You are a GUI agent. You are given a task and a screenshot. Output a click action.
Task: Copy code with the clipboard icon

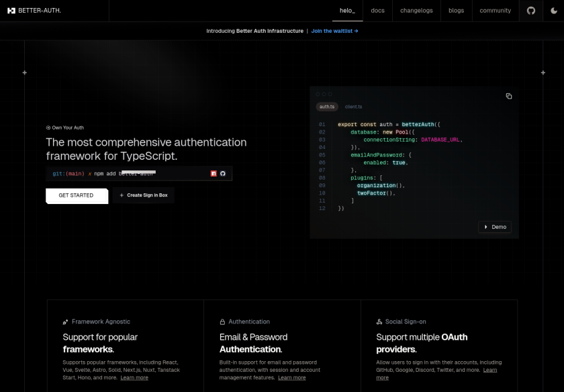pos(509,96)
